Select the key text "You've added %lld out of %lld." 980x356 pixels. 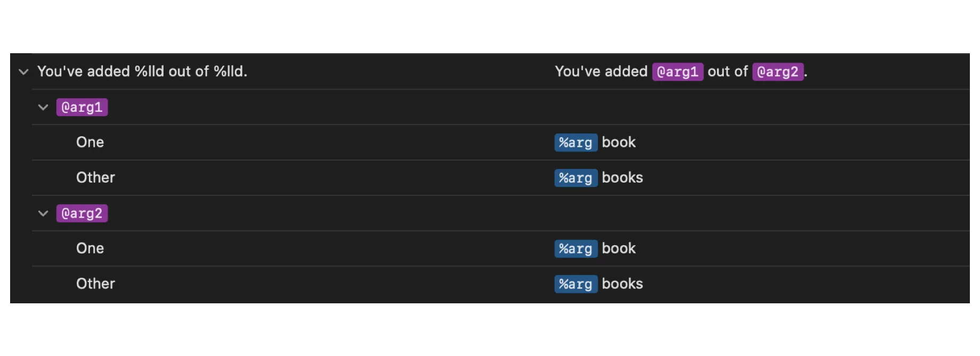click(x=142, y=71)
